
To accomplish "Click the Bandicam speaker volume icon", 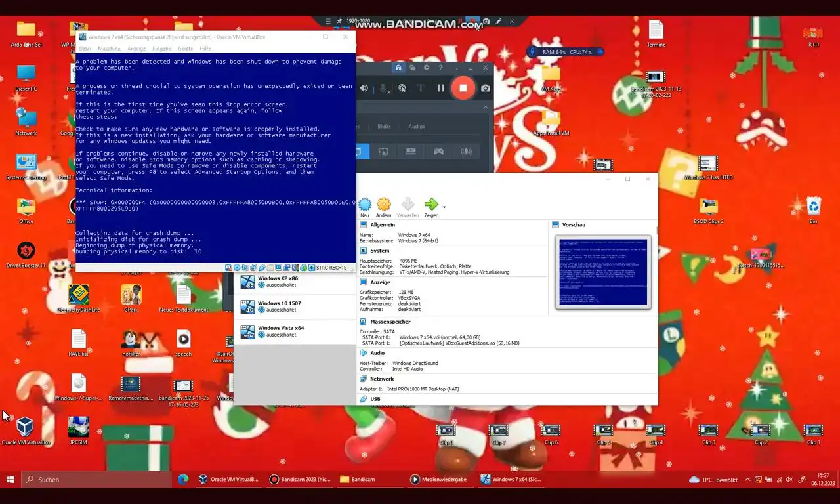I will tap(364, 88).
